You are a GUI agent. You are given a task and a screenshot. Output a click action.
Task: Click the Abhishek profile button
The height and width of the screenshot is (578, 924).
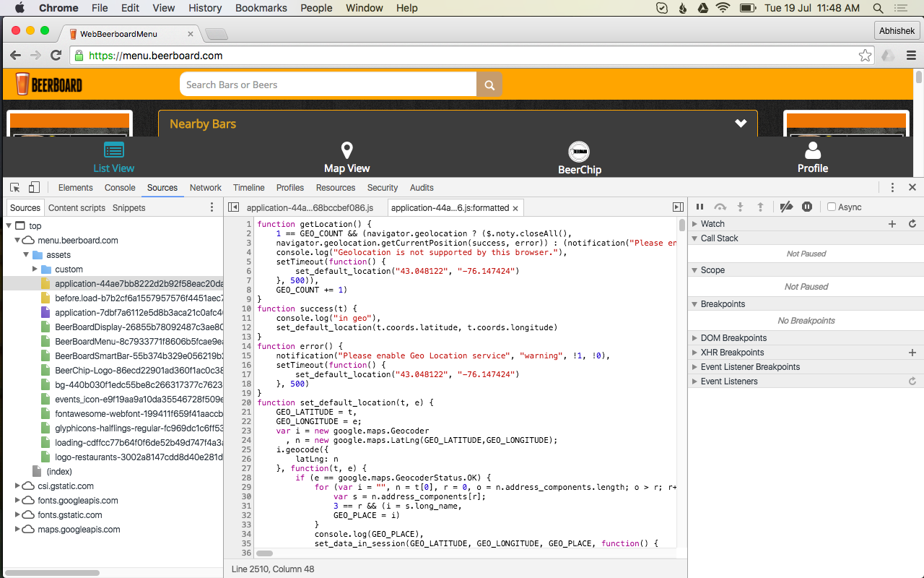[897, 30]
